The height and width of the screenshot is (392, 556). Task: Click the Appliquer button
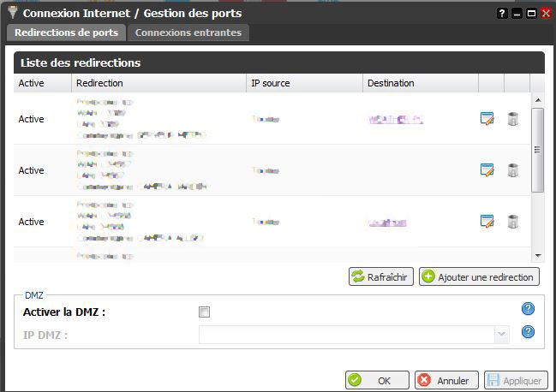click(516, 380)
